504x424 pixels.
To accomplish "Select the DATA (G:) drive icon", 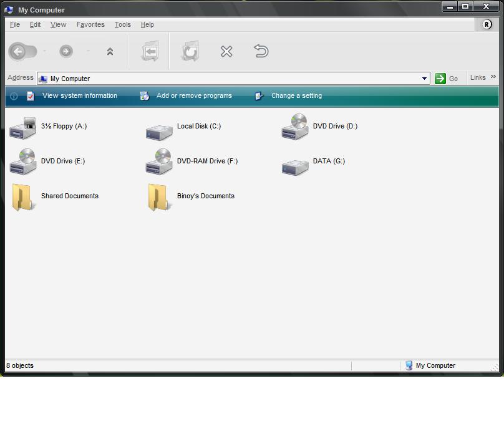I will point(295,166).
